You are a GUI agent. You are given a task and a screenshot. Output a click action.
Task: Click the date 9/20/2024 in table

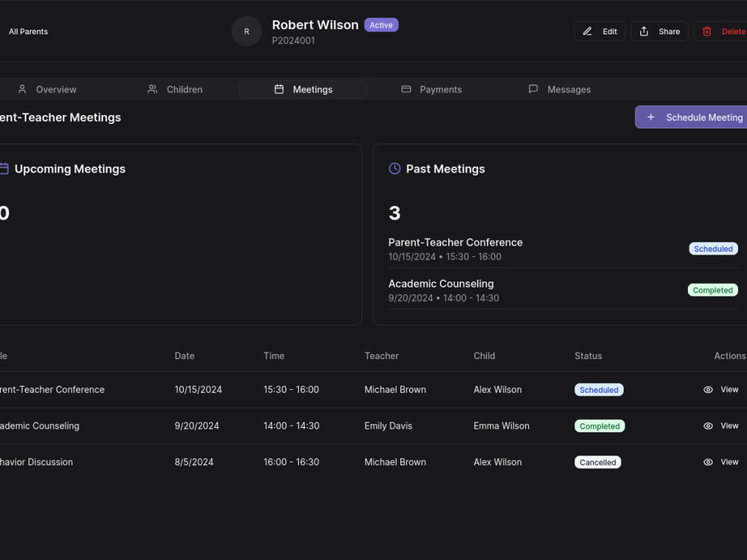tap(196, 426)
